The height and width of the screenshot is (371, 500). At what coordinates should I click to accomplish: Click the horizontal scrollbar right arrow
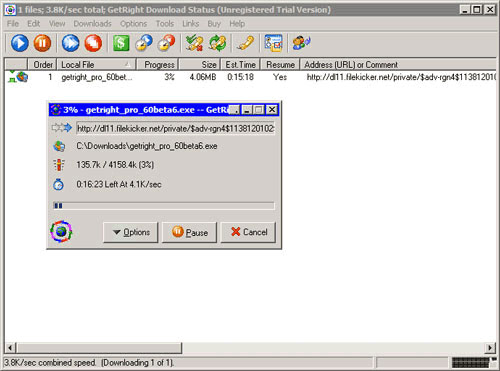click(x=490, y=348)
